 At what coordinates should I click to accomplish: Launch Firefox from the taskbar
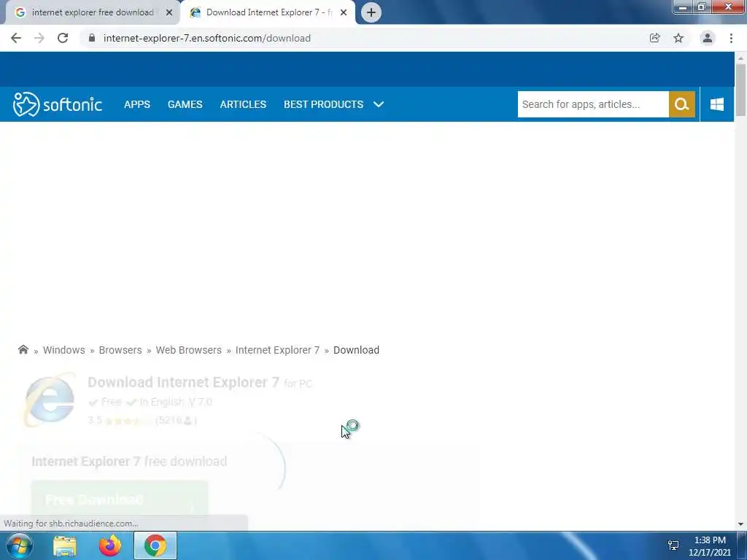(110, 545)
